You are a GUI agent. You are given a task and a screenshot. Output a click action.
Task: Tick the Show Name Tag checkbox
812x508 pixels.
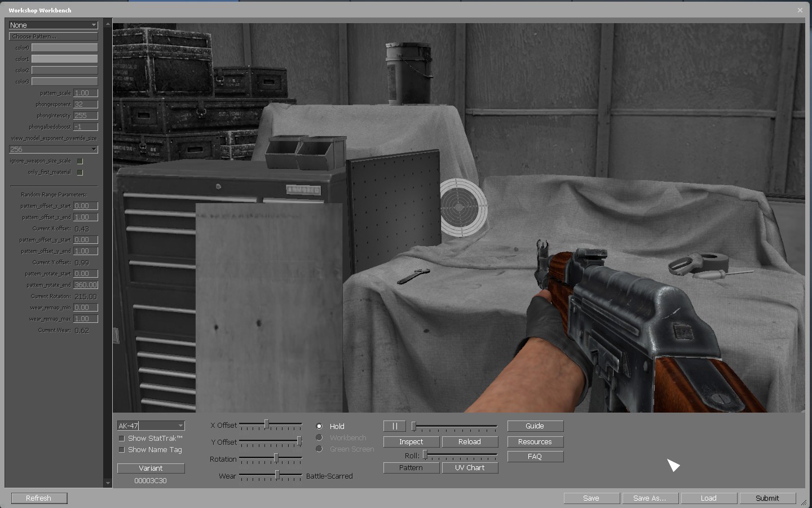(x=121, y=450)
